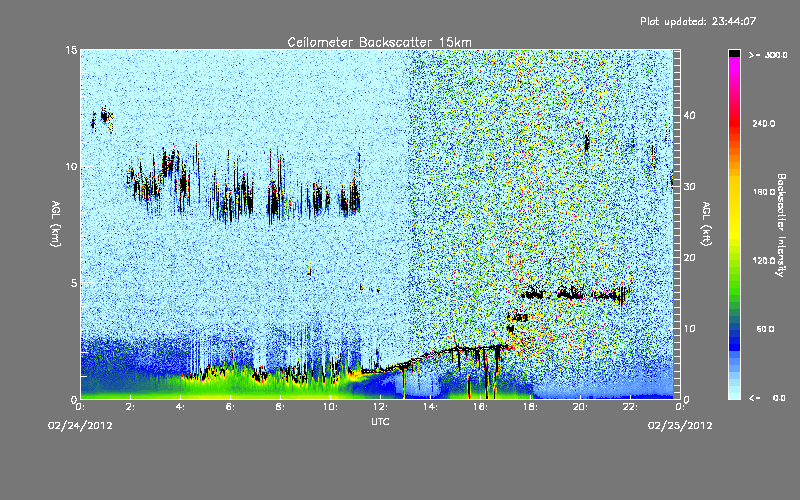
Task: Click the "12:" hour tick label
Action: 380,407
